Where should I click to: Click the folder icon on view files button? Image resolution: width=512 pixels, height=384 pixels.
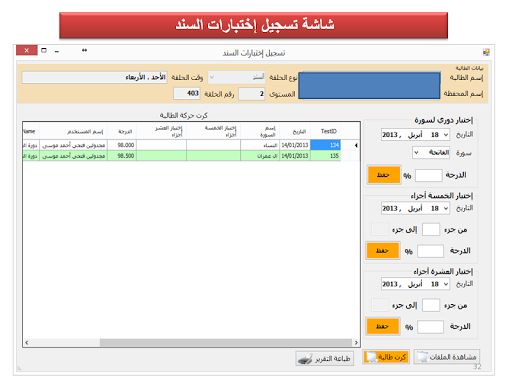tap(422, 357)
